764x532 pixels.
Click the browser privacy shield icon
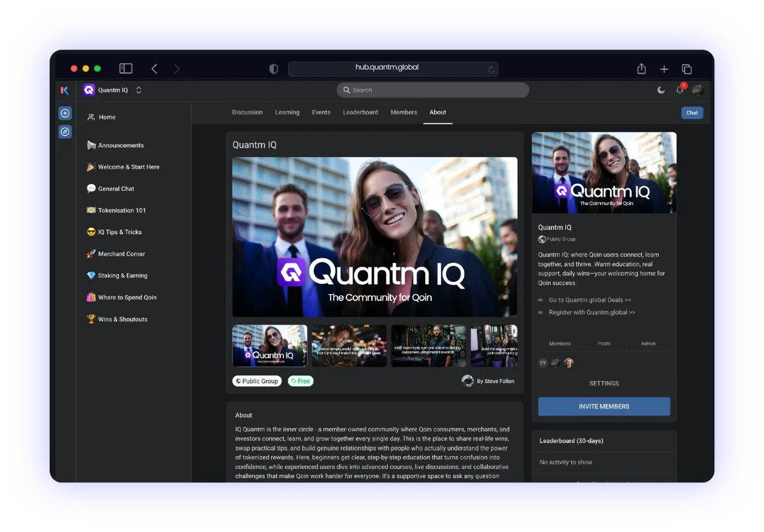(274, 69)
